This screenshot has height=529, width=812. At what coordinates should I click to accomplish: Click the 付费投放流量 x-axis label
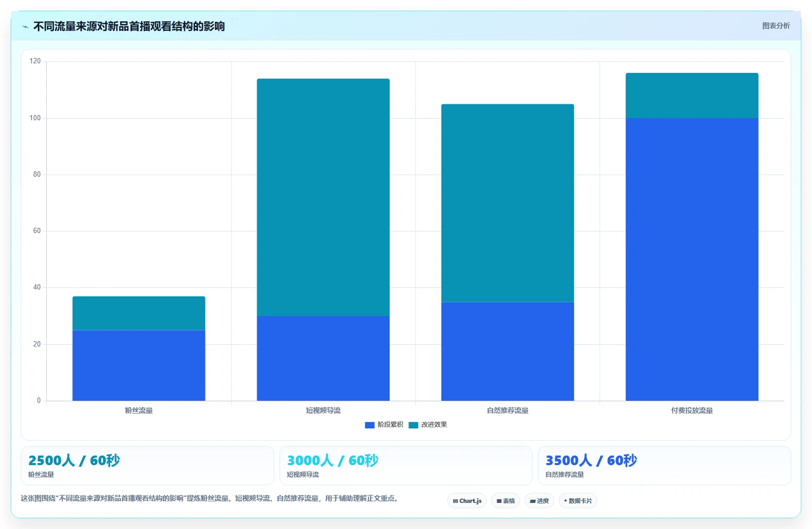(692, 410)
